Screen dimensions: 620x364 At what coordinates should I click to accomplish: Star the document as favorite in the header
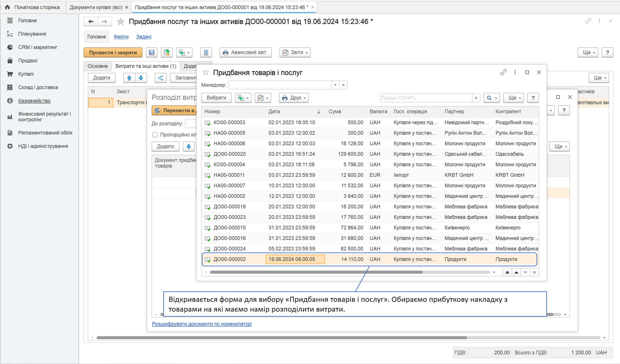120,22
